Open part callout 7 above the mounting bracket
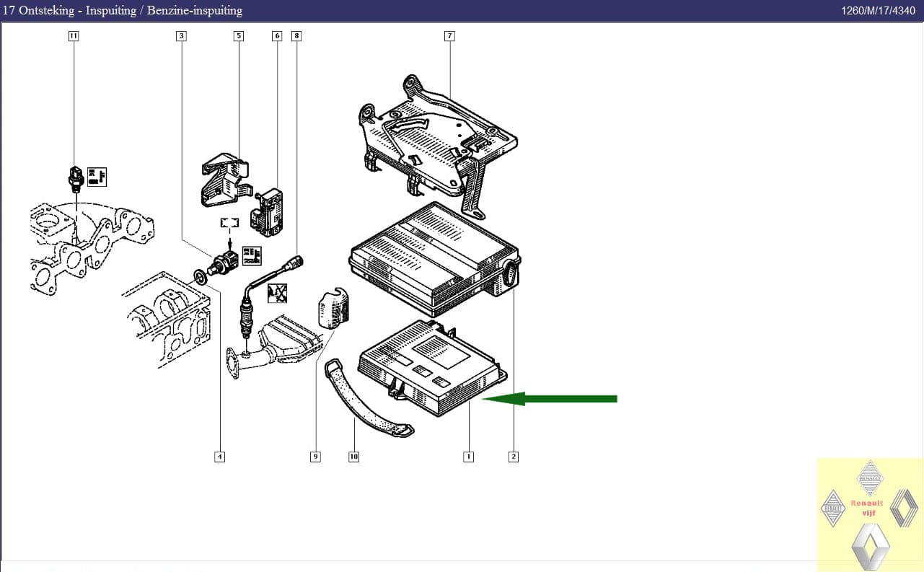Viewport: 924px width, 572px height. tap(449, 35)
